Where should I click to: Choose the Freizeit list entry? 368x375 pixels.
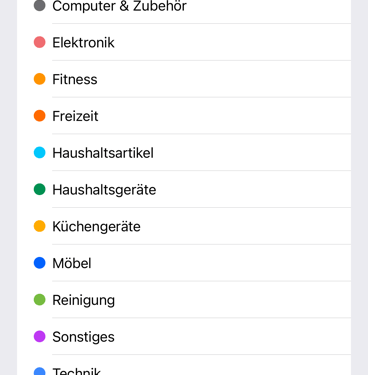click(184, 116)
